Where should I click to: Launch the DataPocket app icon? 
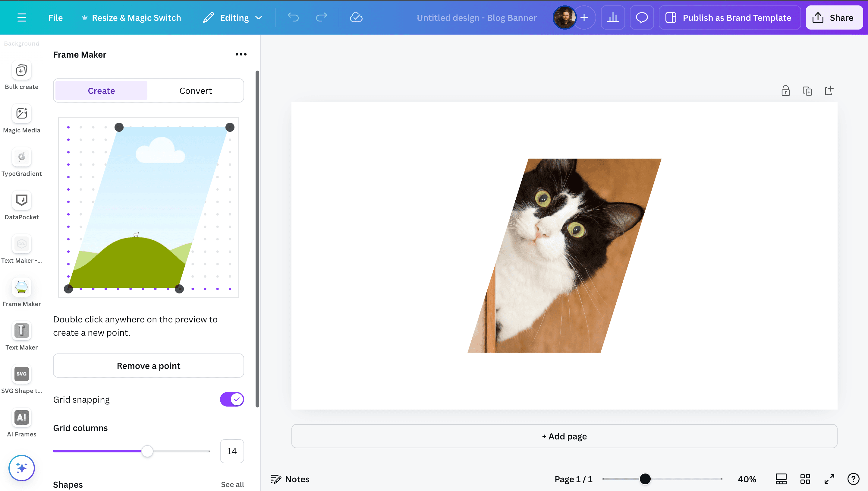22,200
